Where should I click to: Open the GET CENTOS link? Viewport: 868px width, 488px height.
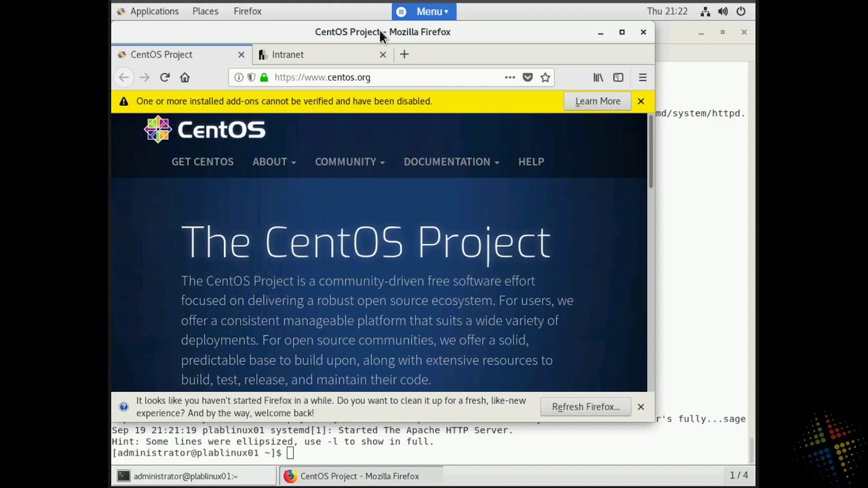203,161
